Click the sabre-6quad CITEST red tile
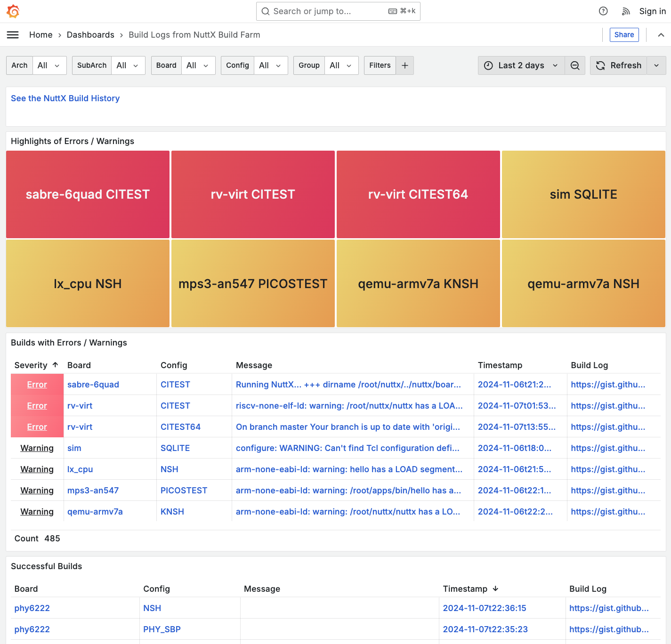Image resolution: width=671 pixels, height=644 pixels. click(x=88, y=194)
